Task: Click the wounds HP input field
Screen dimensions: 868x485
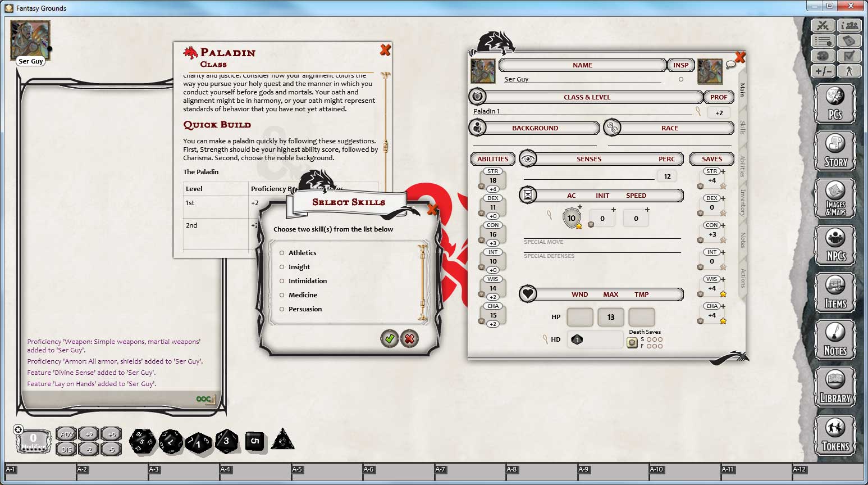Action: (579, 317)
